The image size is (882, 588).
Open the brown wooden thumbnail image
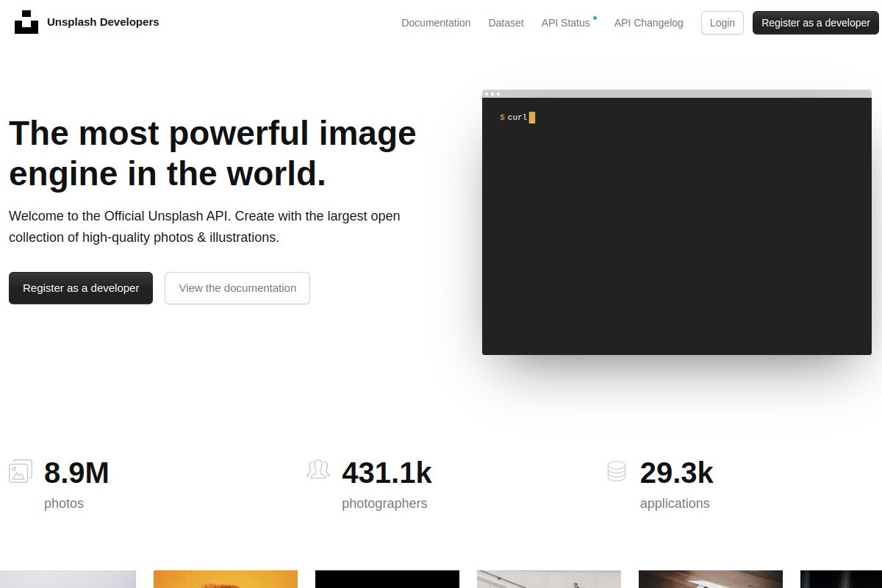[711, 579]
